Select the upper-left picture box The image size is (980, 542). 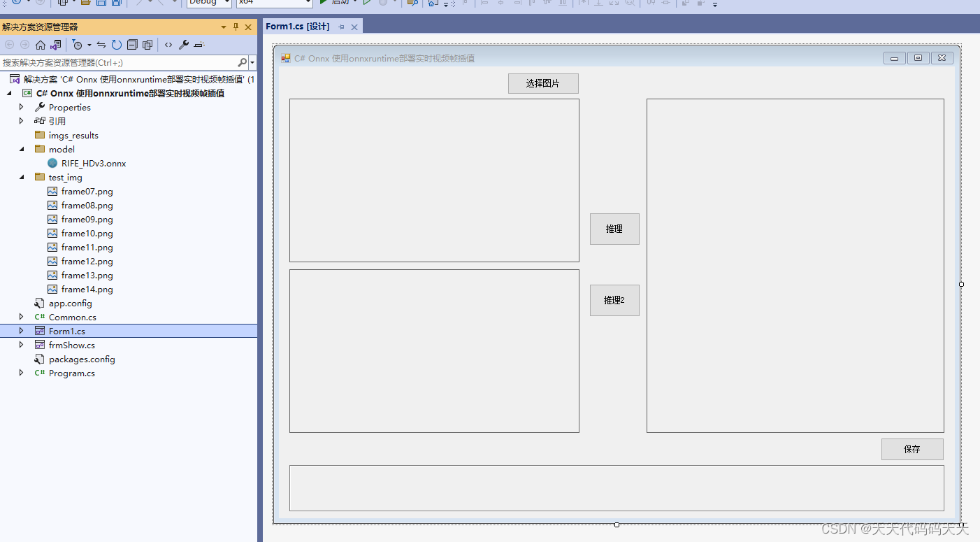[x=434, y=180]
